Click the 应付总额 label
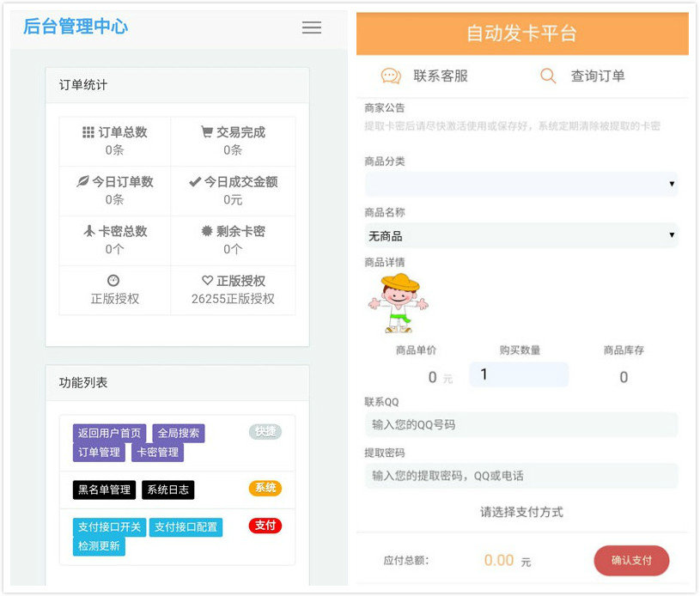700x596 pixels. coord(406,561)
